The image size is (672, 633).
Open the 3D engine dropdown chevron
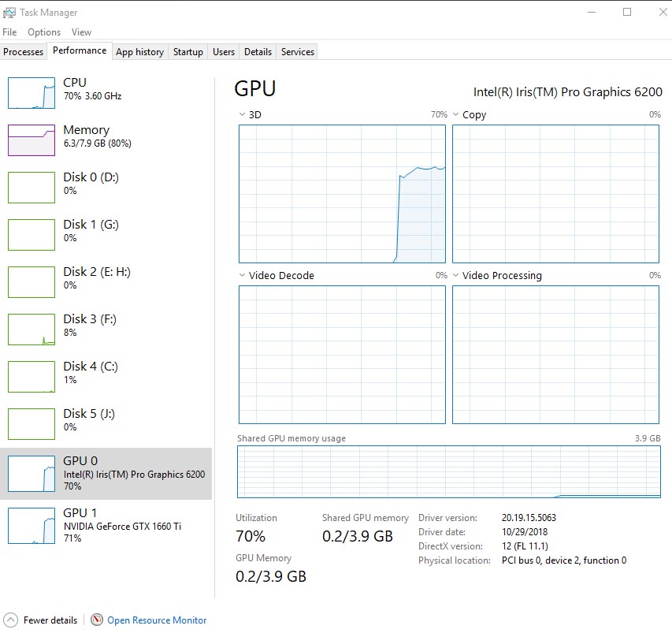[242, 115]
